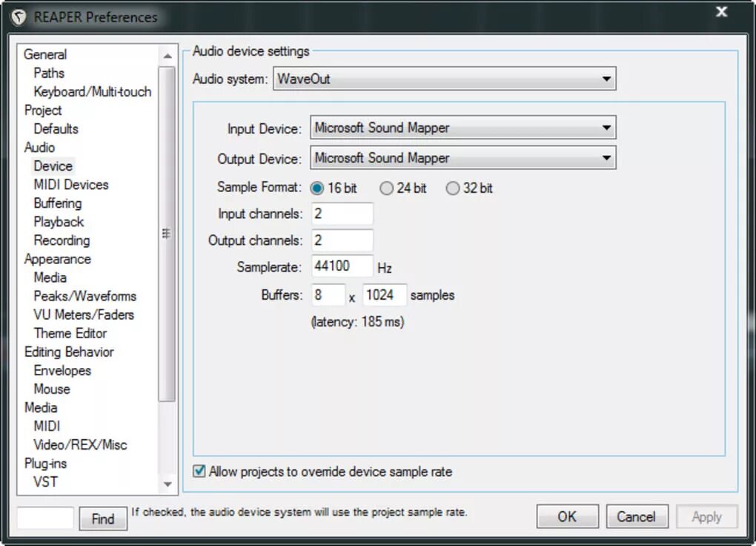
Task: Click the category list scrollbar thumb
Action: coord(167,234)
